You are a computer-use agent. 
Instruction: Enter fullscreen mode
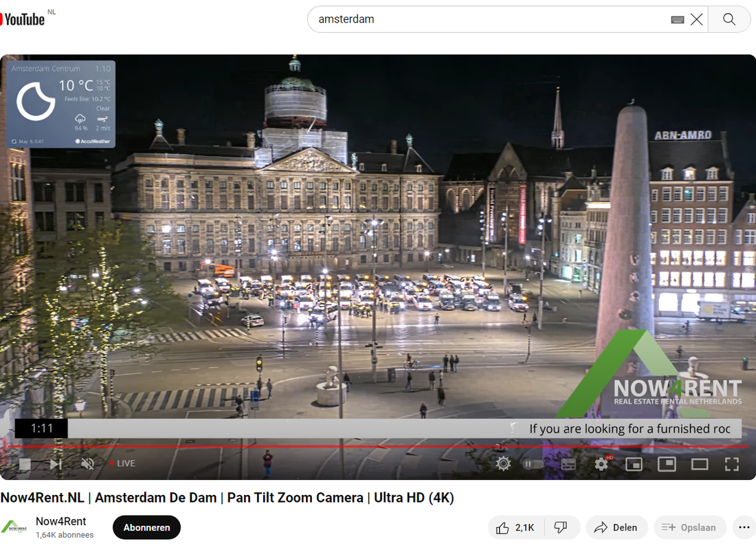tap(732, 464)
